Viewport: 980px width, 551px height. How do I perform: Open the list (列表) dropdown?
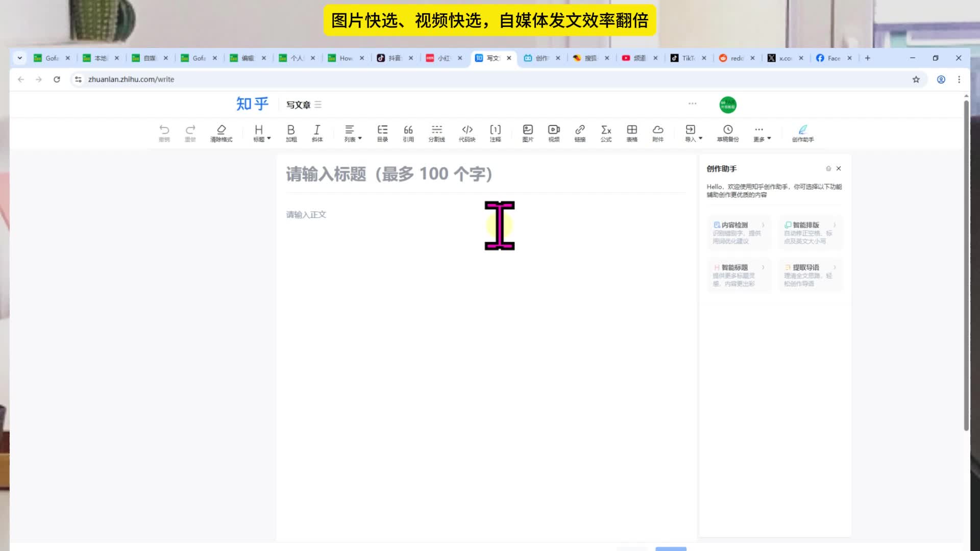pos(352,133)
